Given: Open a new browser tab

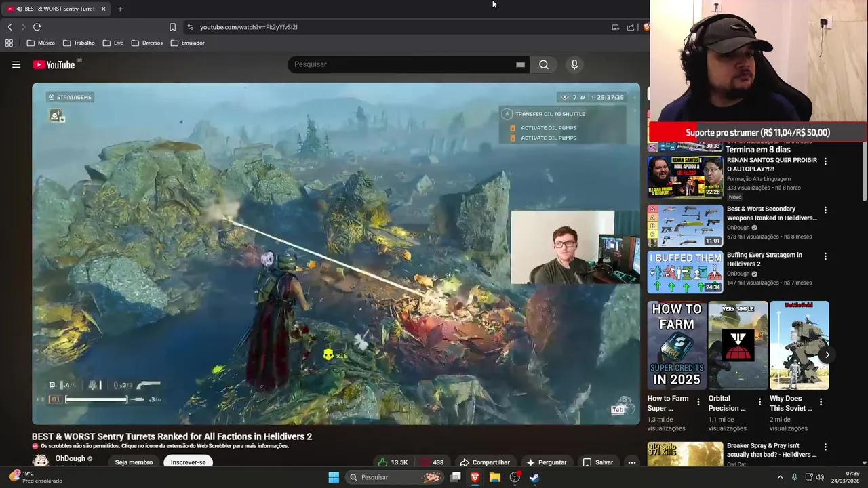Looking at the screenshot, I should click(120, 9).
